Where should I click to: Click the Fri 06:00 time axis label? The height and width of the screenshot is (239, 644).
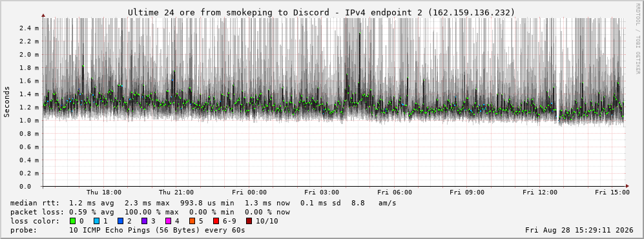[395, 192]
